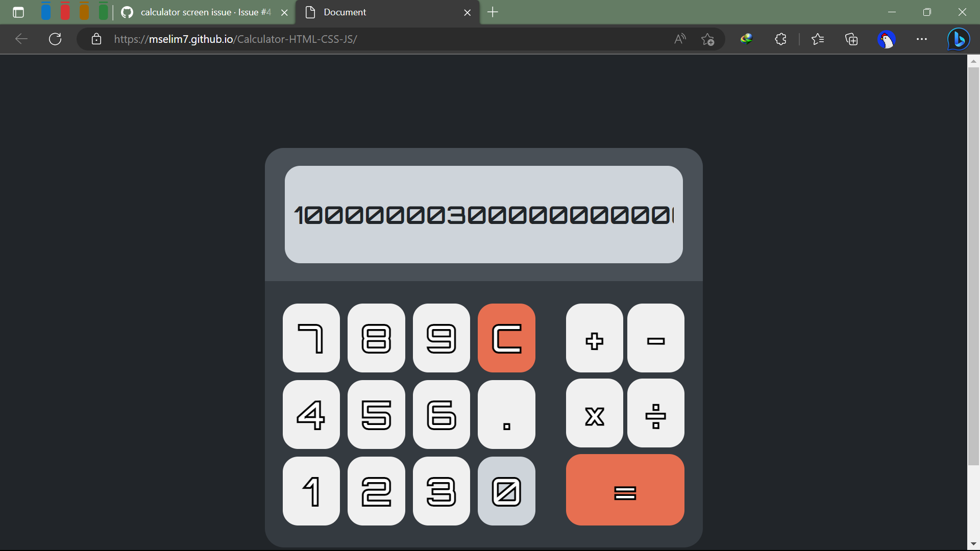Open Bing Chat in the browser
This screenshot has height=551, width=980.
point(959,39)
